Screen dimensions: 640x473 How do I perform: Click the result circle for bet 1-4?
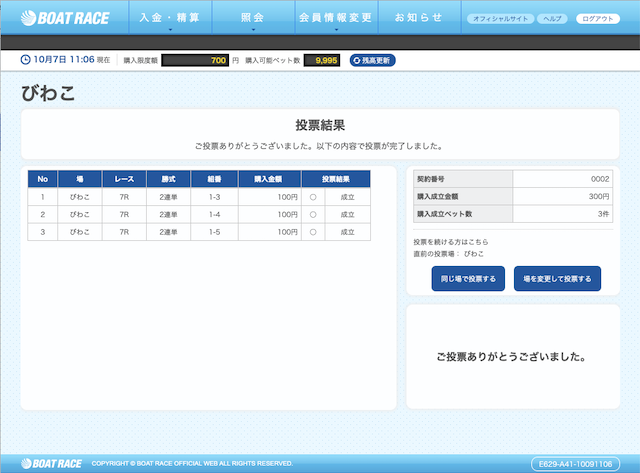pyautogui.click(x=313, y=214)
